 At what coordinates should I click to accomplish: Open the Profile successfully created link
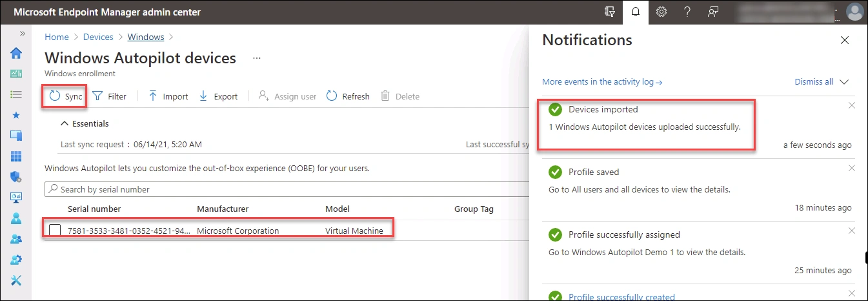621,297
